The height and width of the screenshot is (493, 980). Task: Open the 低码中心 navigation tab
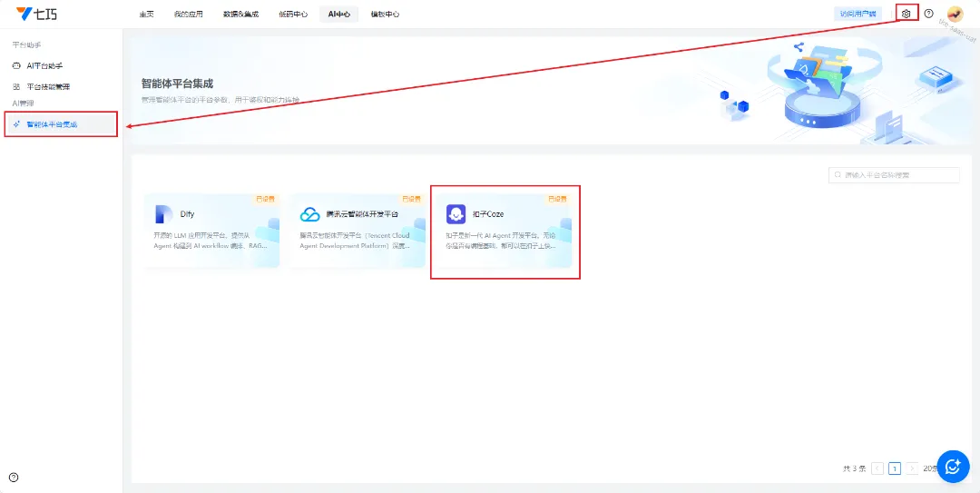coord(293,15)
